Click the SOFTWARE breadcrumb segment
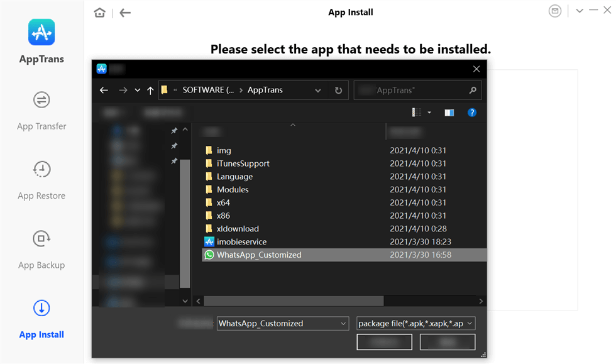The height and width of the screenshot is (364, 616). click(208, 90)
